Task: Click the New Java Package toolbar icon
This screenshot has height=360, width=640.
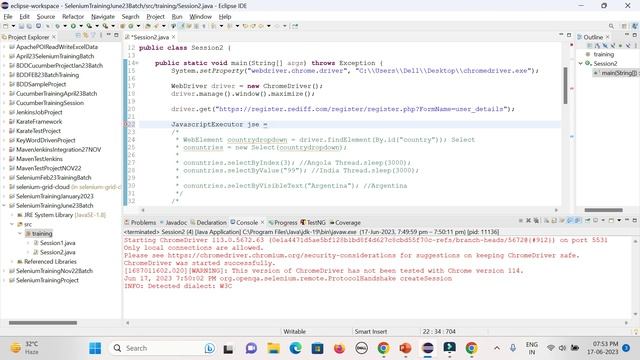Action: coord(122,26)
